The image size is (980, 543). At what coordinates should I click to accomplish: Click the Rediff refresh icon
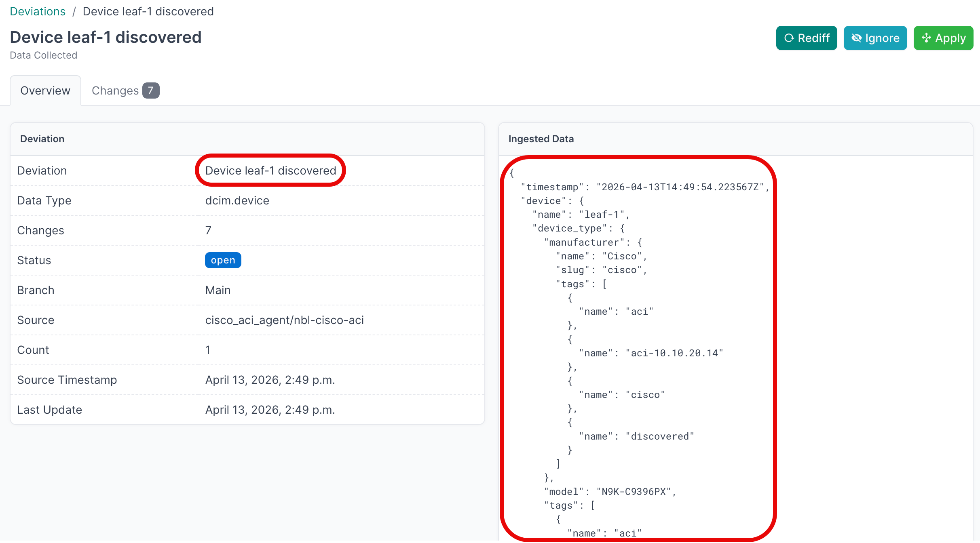[x=789, y=38]
